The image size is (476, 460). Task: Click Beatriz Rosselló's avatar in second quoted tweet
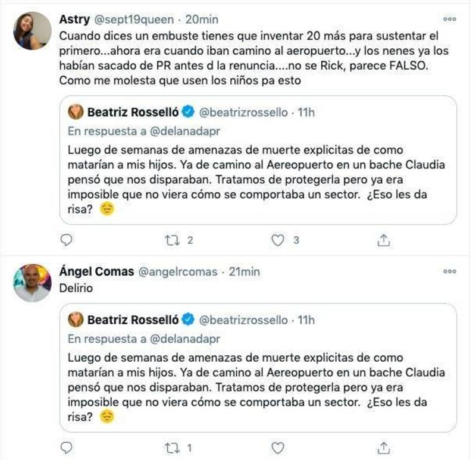[76, 320]
